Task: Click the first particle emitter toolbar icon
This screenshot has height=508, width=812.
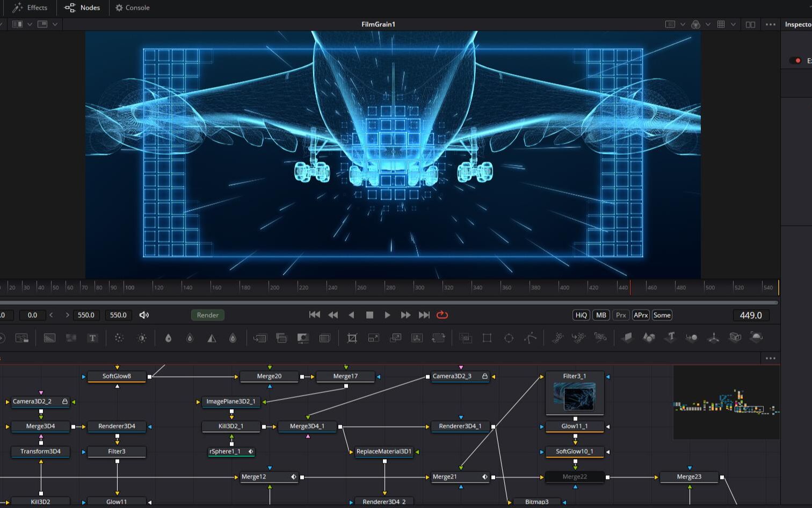Action: (558, 338)
